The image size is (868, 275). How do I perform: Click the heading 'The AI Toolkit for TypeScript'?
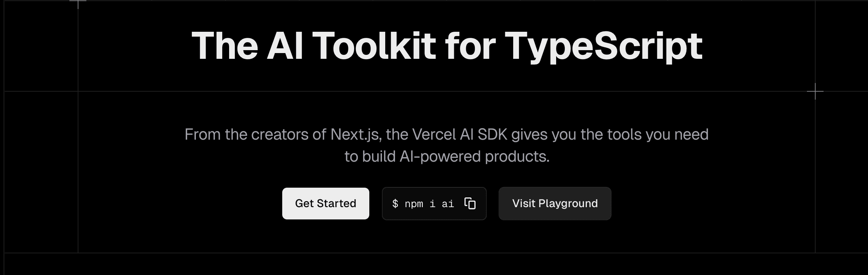click(x=448, y=45)
